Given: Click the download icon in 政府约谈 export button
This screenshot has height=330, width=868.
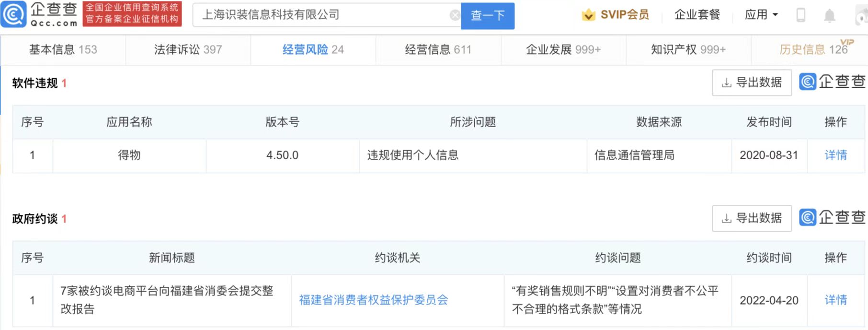Looking at the screenshot, I should 726,219.
